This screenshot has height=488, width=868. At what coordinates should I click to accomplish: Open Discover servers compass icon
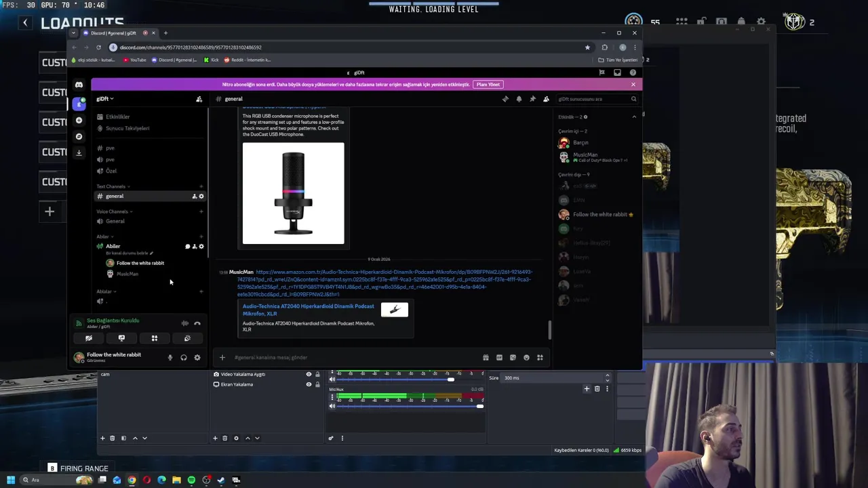tap(79, 136)
